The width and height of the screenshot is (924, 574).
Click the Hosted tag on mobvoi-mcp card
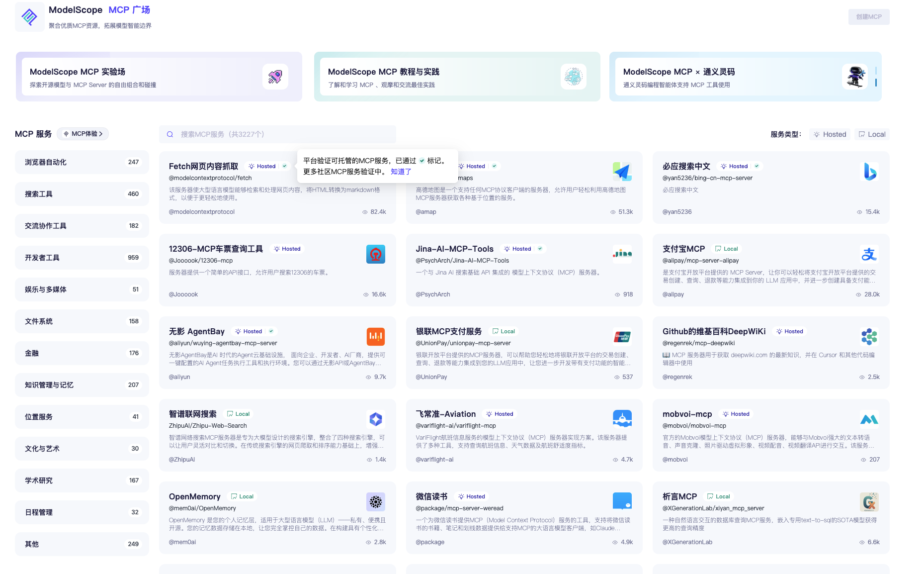[x=736, y=414]
